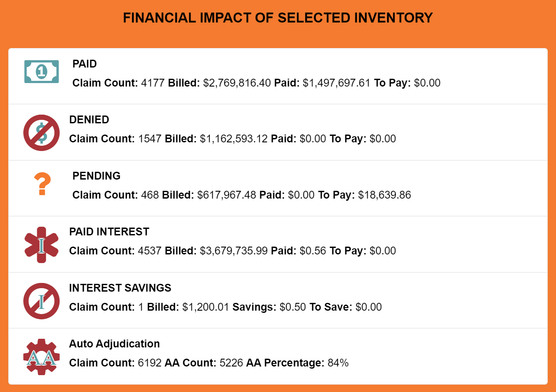The image size is (556, 392).
Task: Click the Paid dollar bill icon
Action: pyautogui.click(x=42, y=71)
